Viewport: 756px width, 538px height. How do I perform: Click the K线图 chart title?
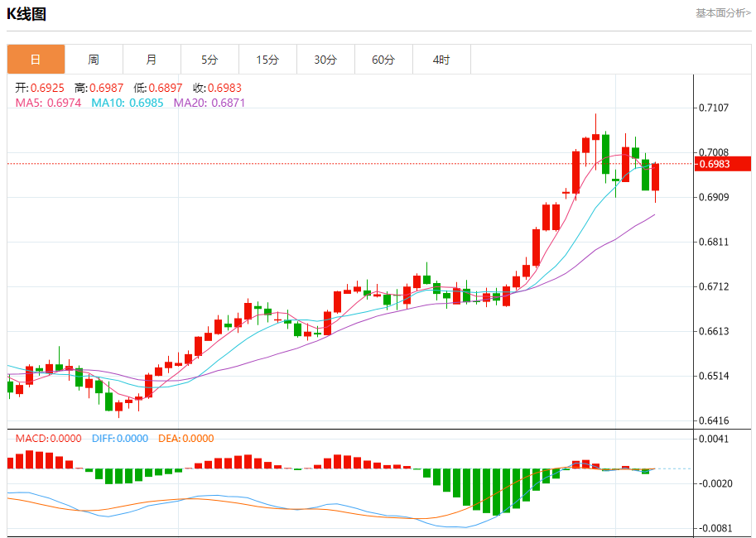point(26,14)
